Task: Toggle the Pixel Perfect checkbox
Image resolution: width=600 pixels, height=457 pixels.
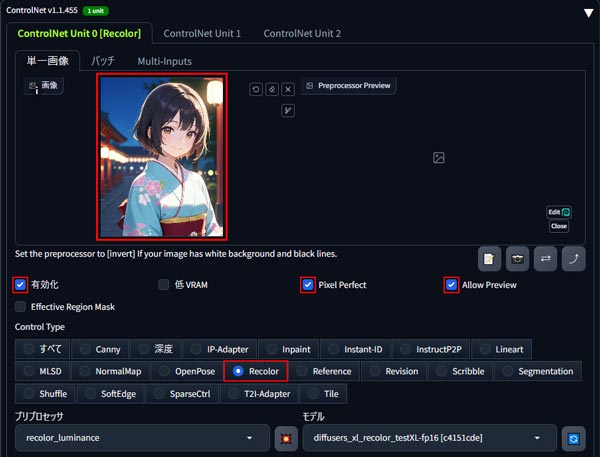Action: (x=308, y=285)
